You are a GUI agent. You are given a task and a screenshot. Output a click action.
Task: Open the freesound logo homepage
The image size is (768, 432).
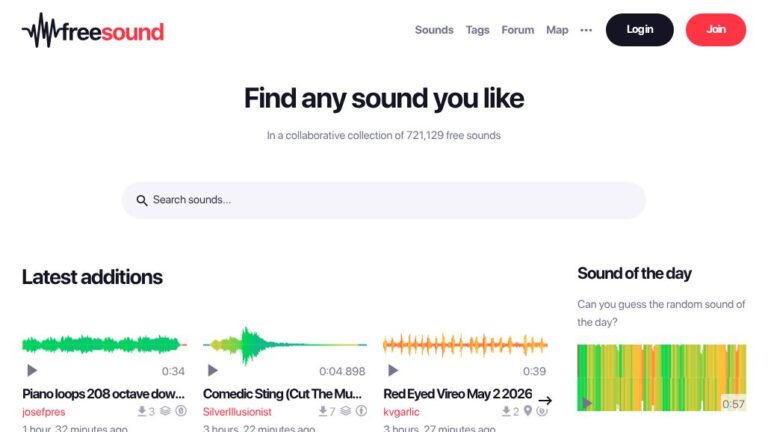point(93,30)
